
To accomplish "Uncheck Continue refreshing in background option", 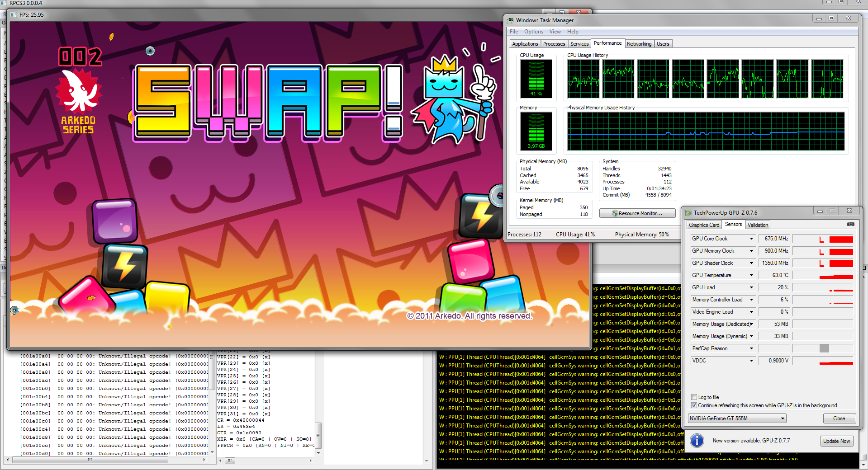I will (x=694, y=405).
